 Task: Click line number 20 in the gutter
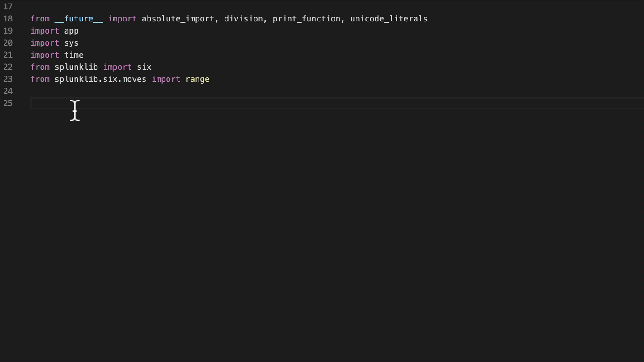pyautogui.click(x=8, y=43)
